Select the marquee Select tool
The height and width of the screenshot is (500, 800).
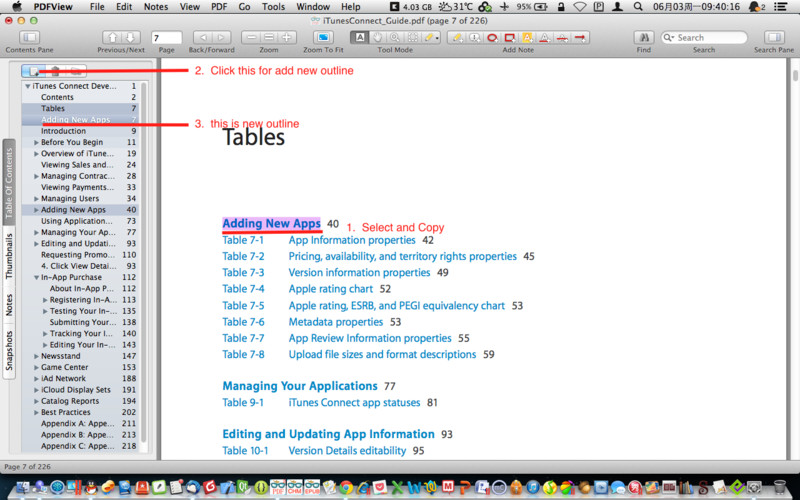(413, 37)
